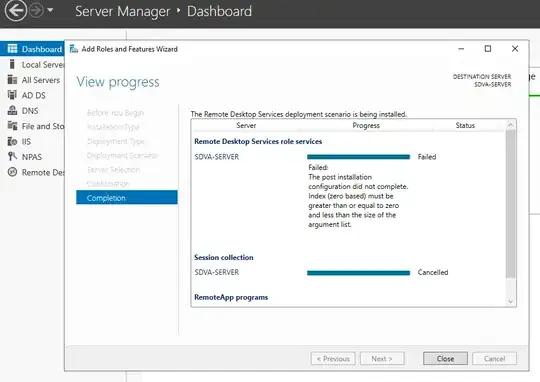Click the back arrow in Server Manager
Screen dimensions: 540x382
point(16,11)
